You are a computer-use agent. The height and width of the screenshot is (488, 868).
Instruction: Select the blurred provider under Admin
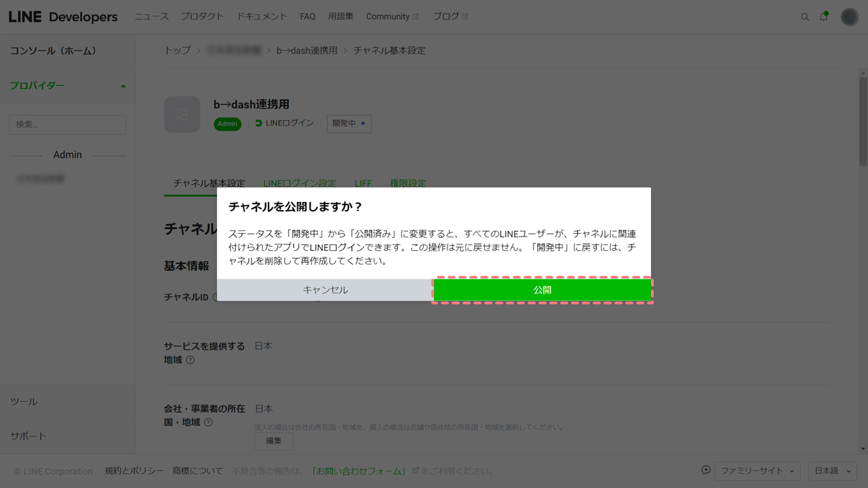click(41, 179)
